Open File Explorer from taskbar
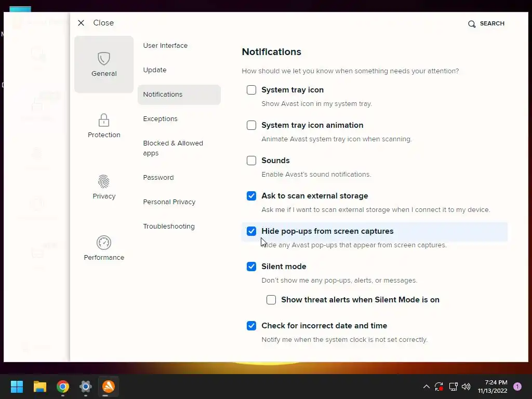This screenshot has height=399, width=532. point(39,387)
